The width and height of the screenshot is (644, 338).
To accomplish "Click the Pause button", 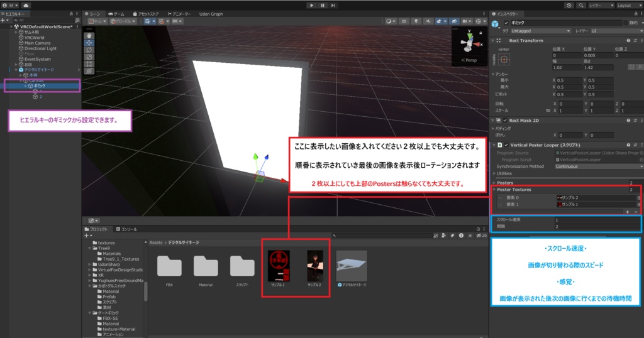I will 323,5.
